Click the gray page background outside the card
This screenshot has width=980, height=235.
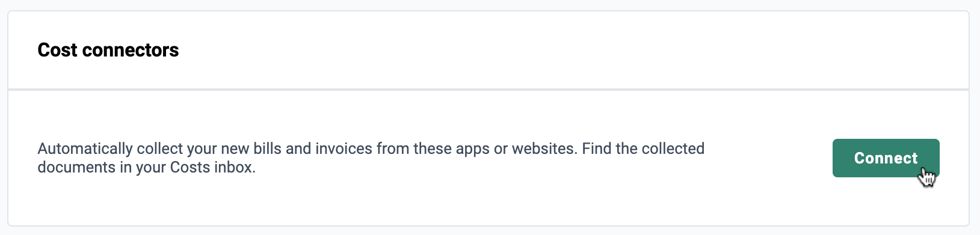[x=488, y=5]
